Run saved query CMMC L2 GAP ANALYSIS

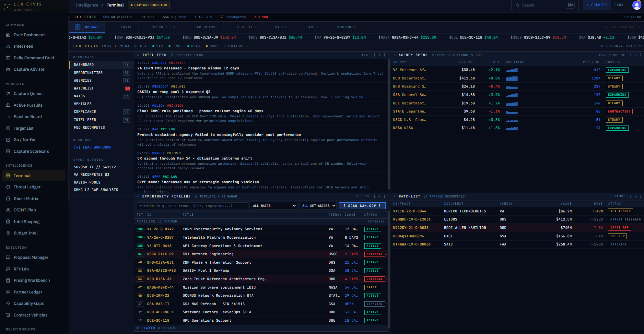tap(96, 190)
